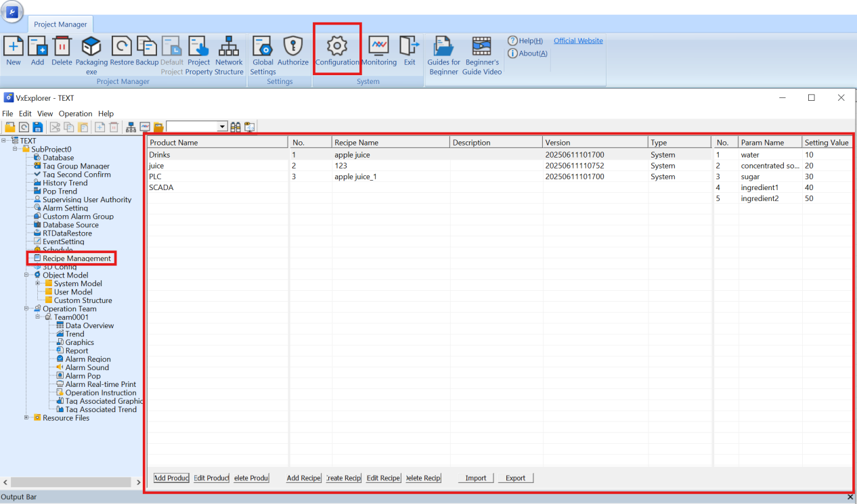Image resolution: width=857 pixels, height=504 pixels.
Task: Click the Exit icon
Action: (x=410, y=46)
